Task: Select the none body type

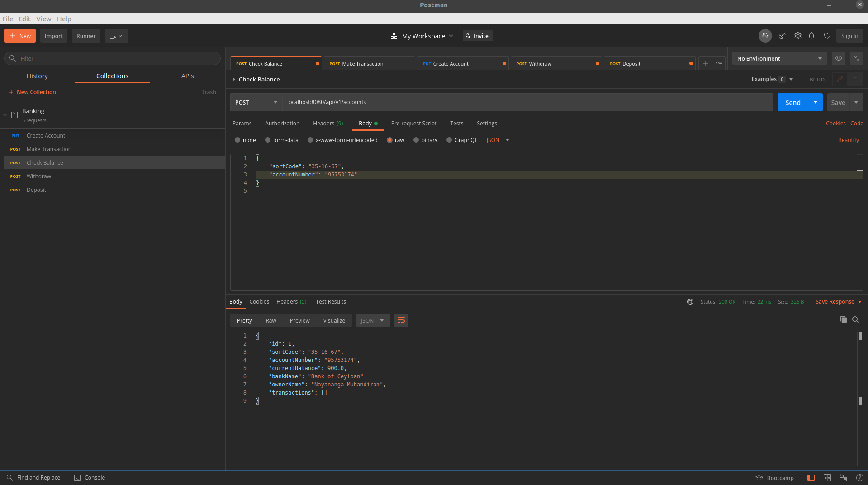Action: [237, 140]
